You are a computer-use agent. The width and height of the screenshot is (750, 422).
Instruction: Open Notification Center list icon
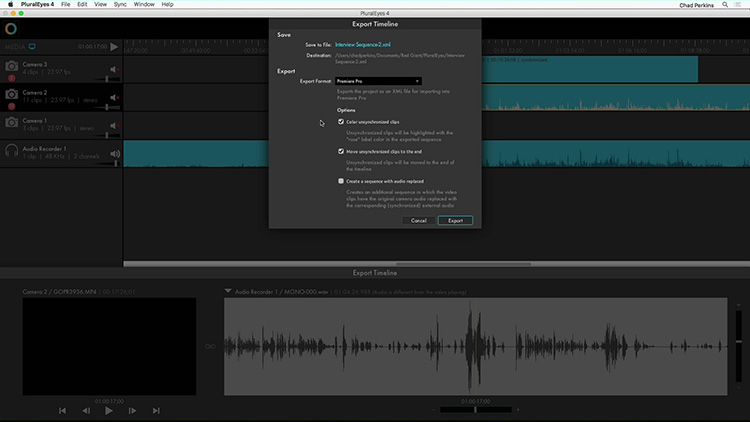coord(738,4)
